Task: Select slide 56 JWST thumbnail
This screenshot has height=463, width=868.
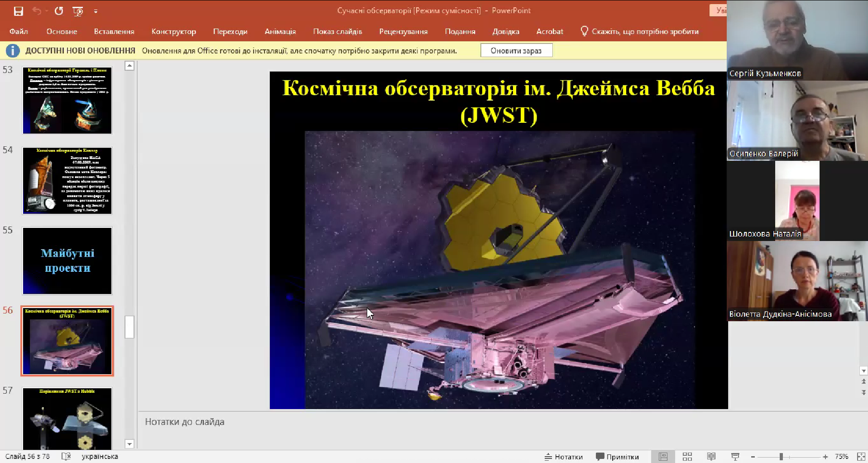Action: pos(67,341)
